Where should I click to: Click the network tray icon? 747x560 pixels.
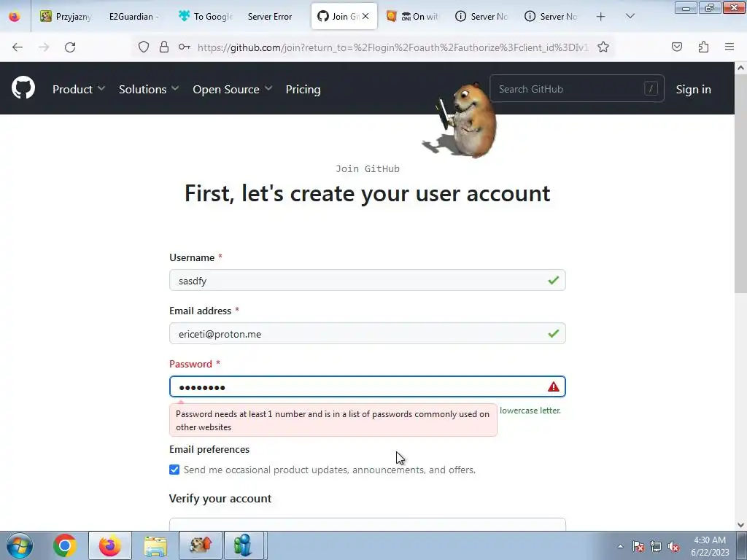[x=656, y=546]
